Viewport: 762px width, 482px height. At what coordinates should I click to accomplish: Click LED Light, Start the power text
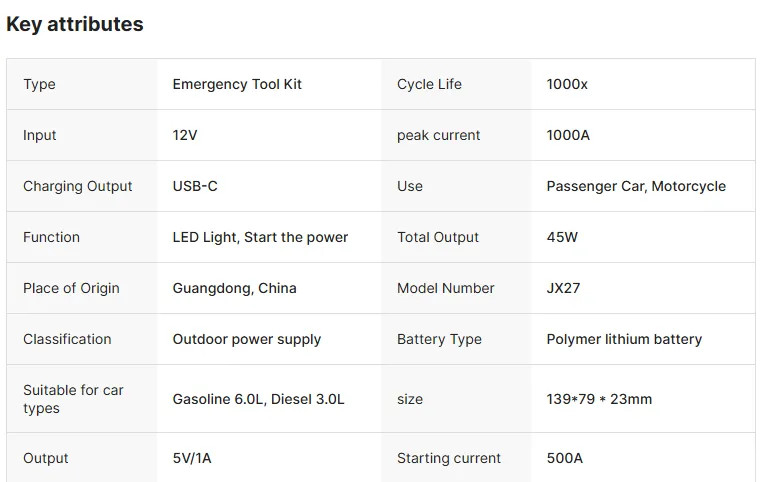pyautogui.click(x=260, y=237)
